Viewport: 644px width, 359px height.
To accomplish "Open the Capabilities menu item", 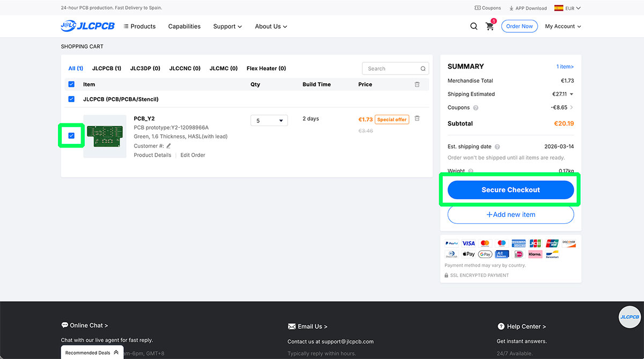I will (x=184, y=26).
